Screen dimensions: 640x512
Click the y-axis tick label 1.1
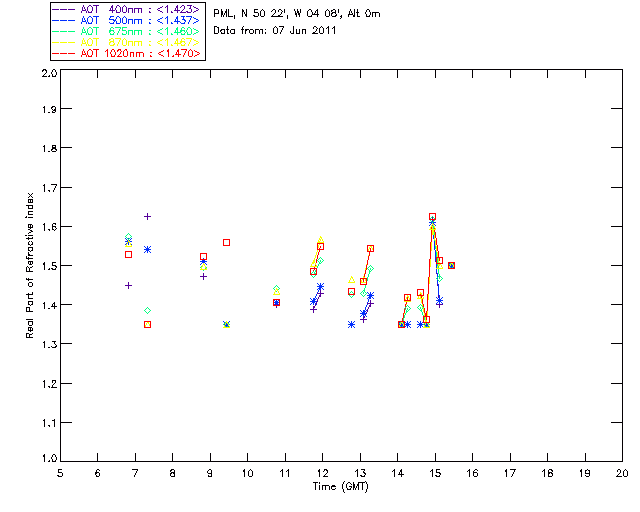click(x=49, y=423)
